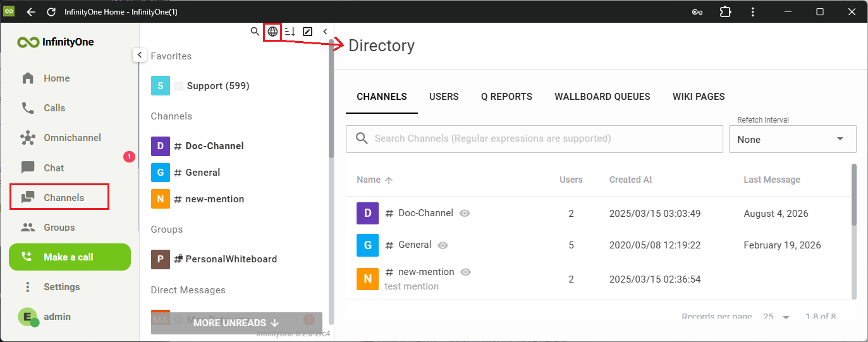Open Calls in navigation
Image resolution: width=868 pixels, height=342 pixels.
[54, 108]
